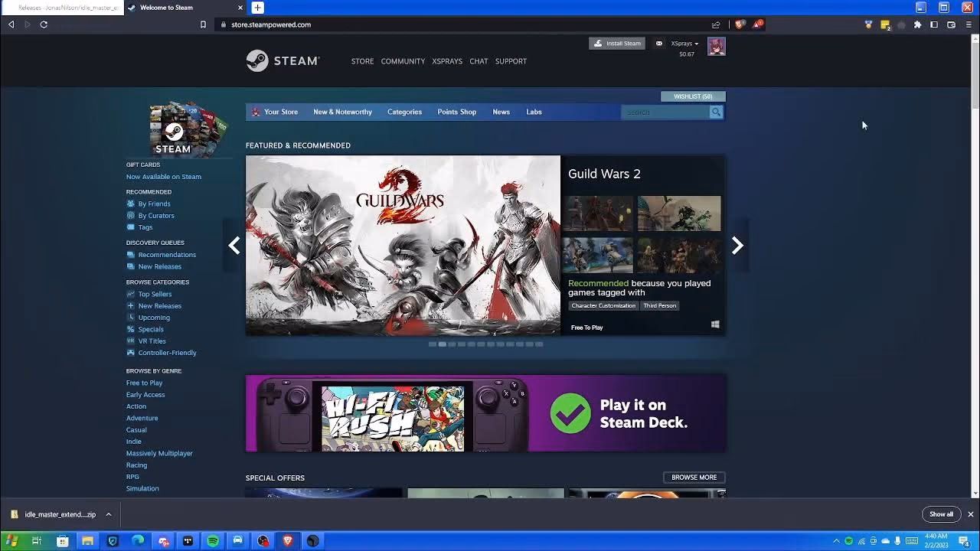Open File Explorer from the taskbar
This screenshot has height=551, width=980.
pyautogui.click(x=87, y=541)
